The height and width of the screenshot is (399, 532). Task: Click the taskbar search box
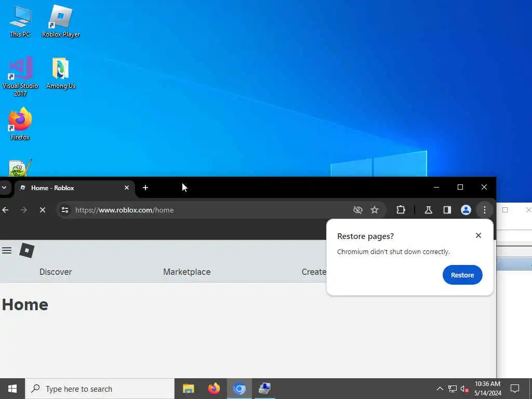tap(100, 389)
